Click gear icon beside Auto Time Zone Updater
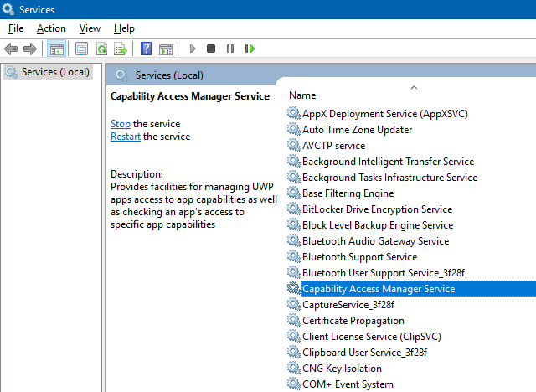 pyautogui.click(x=294, y=129)
